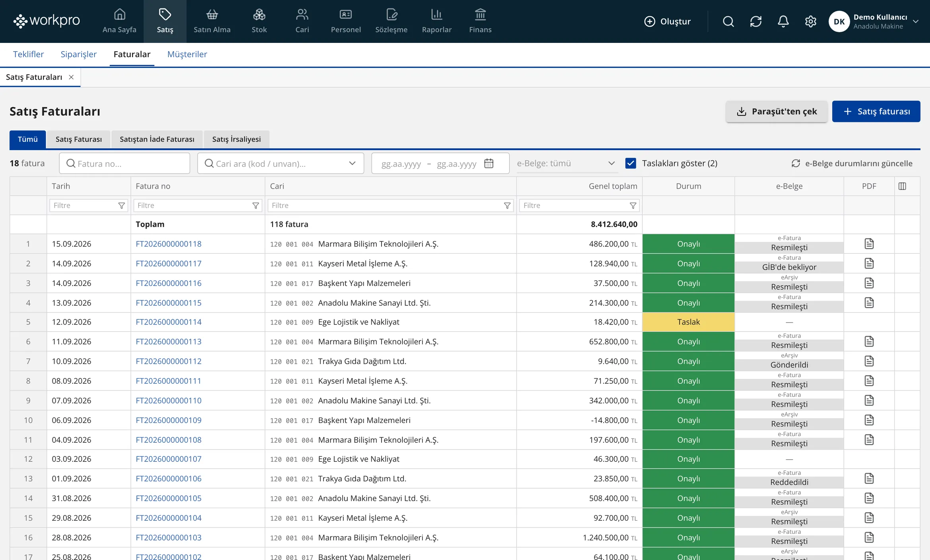
Task: Switch to the Müşteriler tab
Action: pyautogui.click(x=187, y=54)
